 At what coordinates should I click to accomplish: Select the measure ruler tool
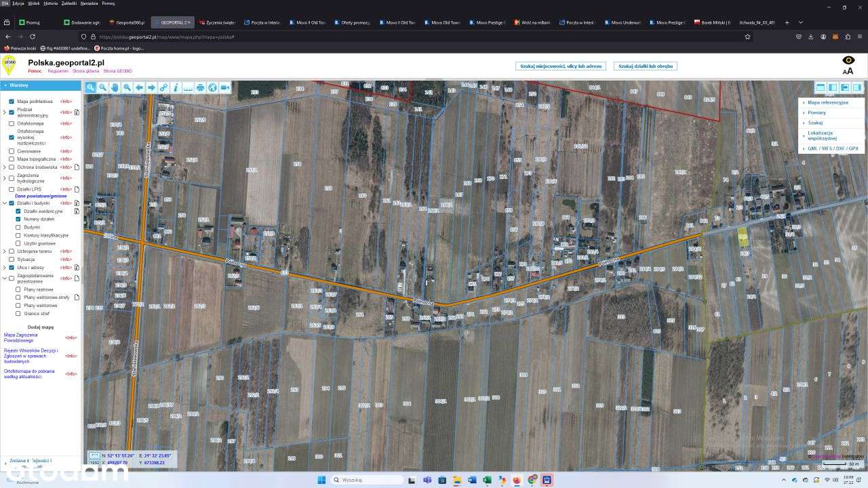point(188,87)
